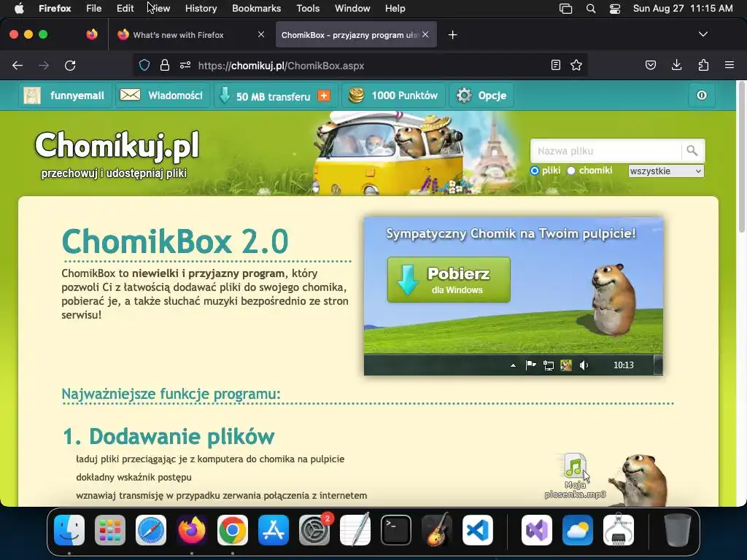Select the 'chomiki' radio button
The image size is (747, 560).
pyautogui.click(x=571, y=171)
